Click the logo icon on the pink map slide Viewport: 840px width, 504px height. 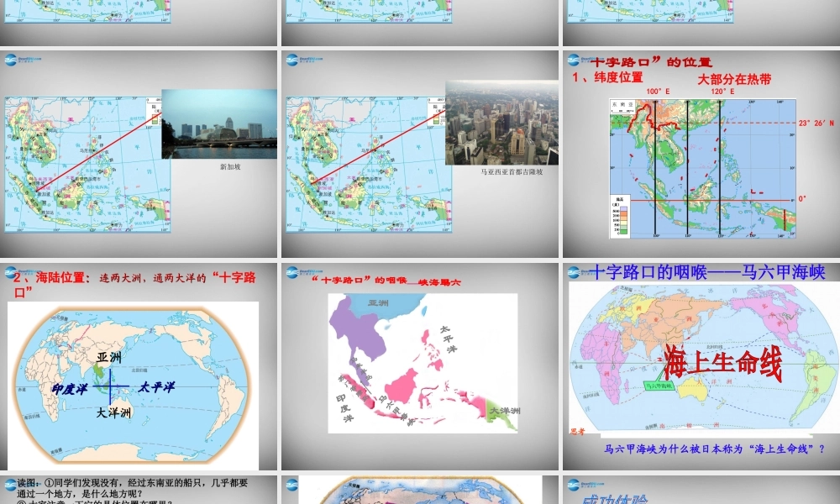[x=292, y=272]
